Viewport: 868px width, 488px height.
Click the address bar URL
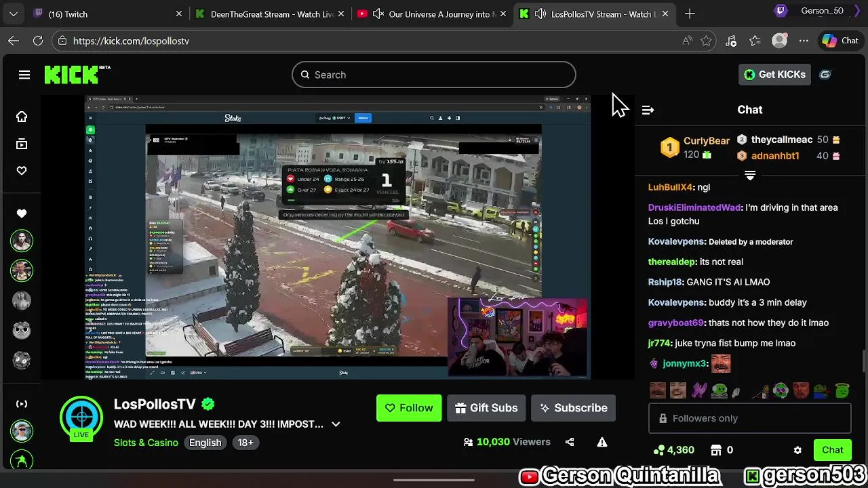(131, 41)
